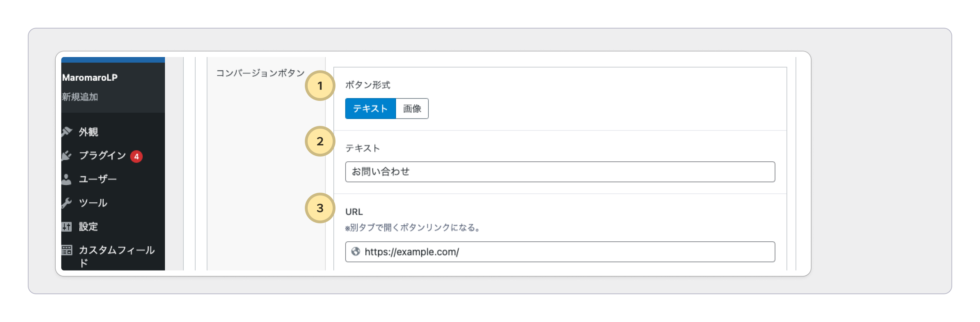This screenshot has height=322, width=980.
Task: Click the globe icon in the URL field
Action: 356,251
